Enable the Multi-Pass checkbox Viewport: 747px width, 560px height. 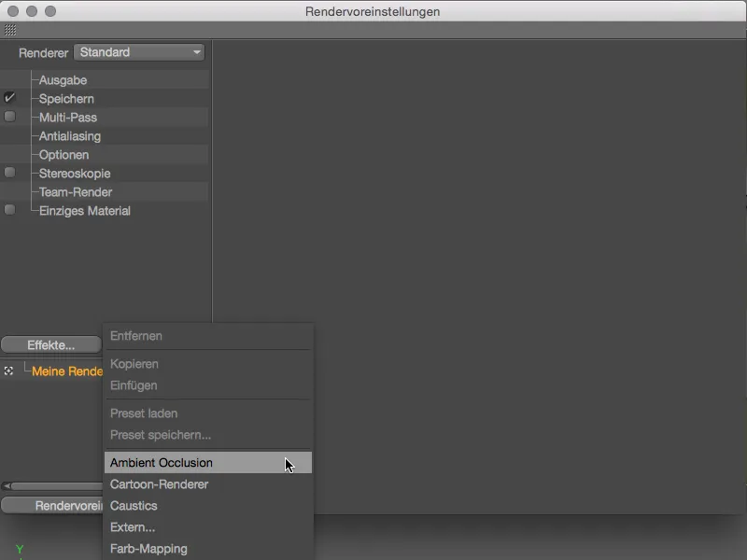9,117
